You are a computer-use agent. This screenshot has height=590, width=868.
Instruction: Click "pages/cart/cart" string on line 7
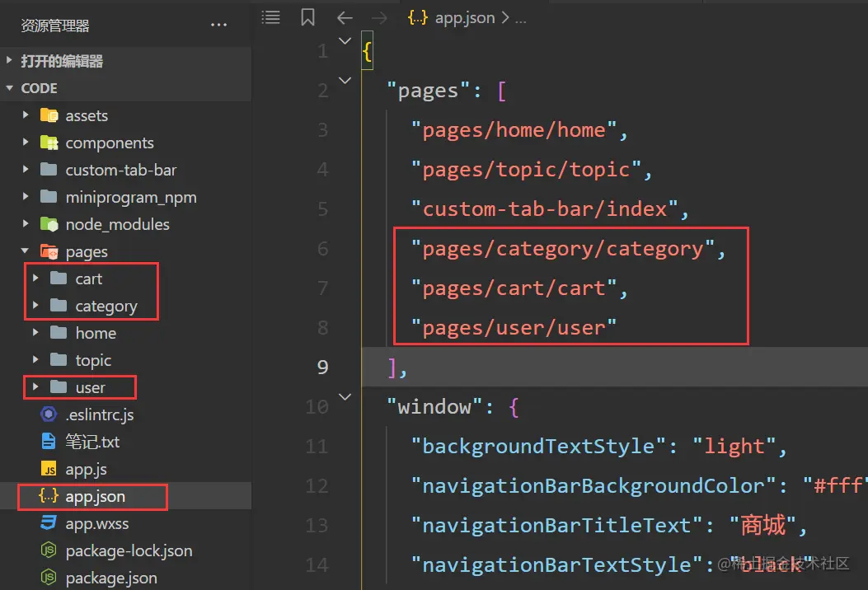coord(514,288)
